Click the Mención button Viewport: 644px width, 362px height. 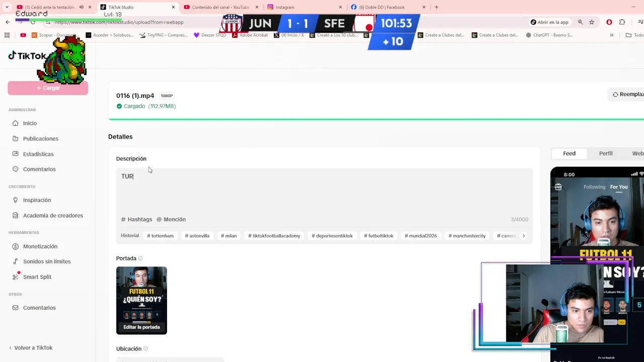click(171, 219)
